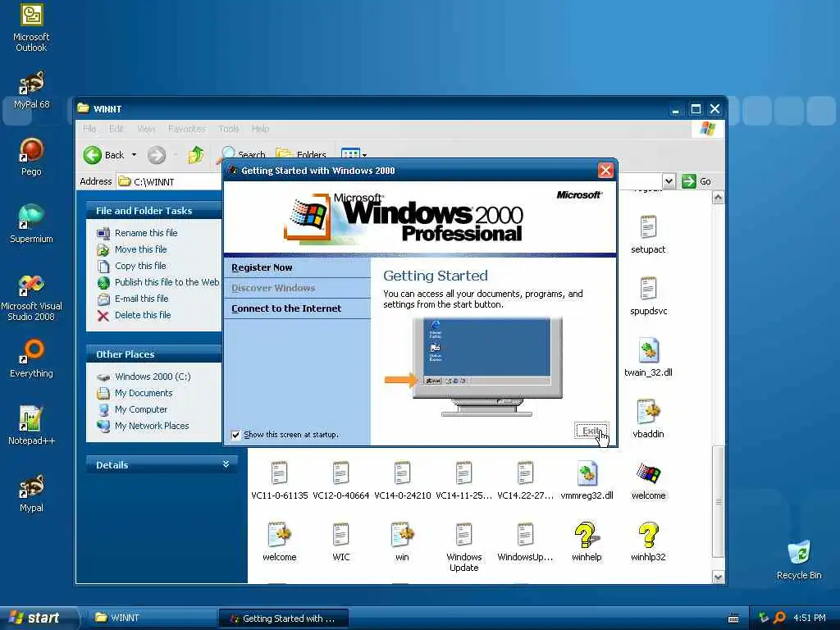
Task: Select the setupact file icon
Action: tap(648, 234)
